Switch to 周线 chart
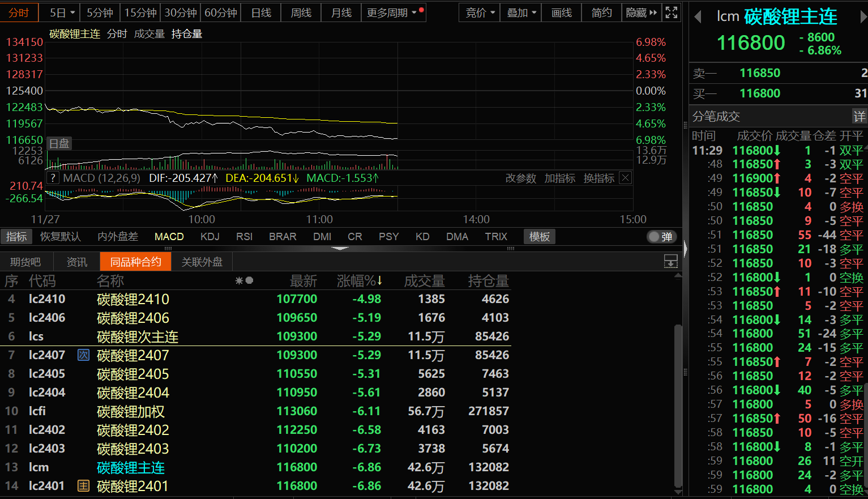Screen dimensions: 868x499 [x=301, y=12]
